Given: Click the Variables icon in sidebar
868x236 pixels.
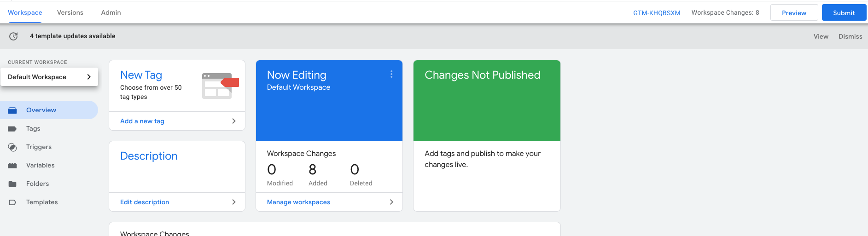Looking at the screenshot, I should (x=12, y=166).
